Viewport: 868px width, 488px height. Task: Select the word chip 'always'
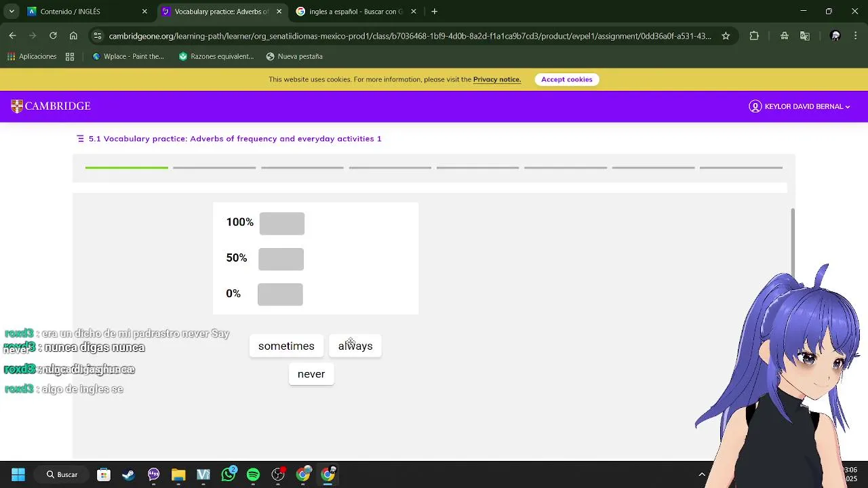[x=355, y=346]
